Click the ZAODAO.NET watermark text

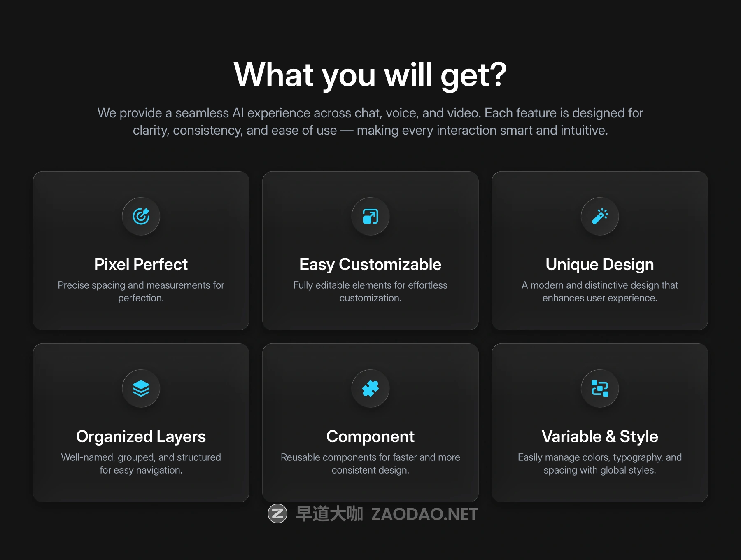coord(424,514)
